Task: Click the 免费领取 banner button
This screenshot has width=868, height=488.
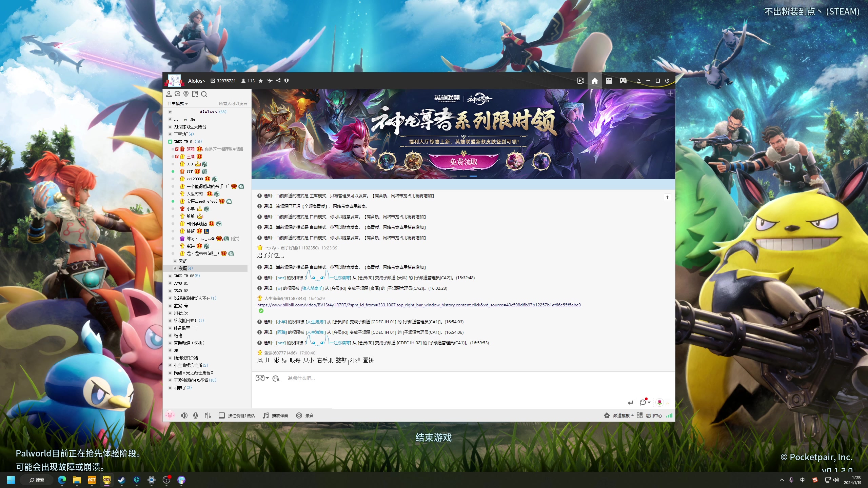Action: 463,162
